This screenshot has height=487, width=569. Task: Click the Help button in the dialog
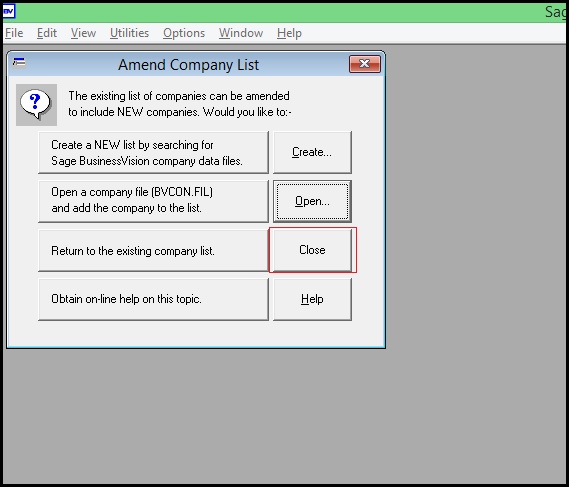click(x=312, y=299)
